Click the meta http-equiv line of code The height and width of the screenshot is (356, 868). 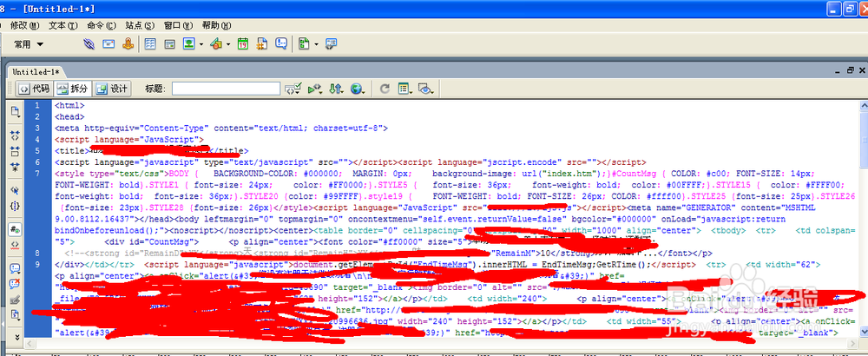click(221, 128)
